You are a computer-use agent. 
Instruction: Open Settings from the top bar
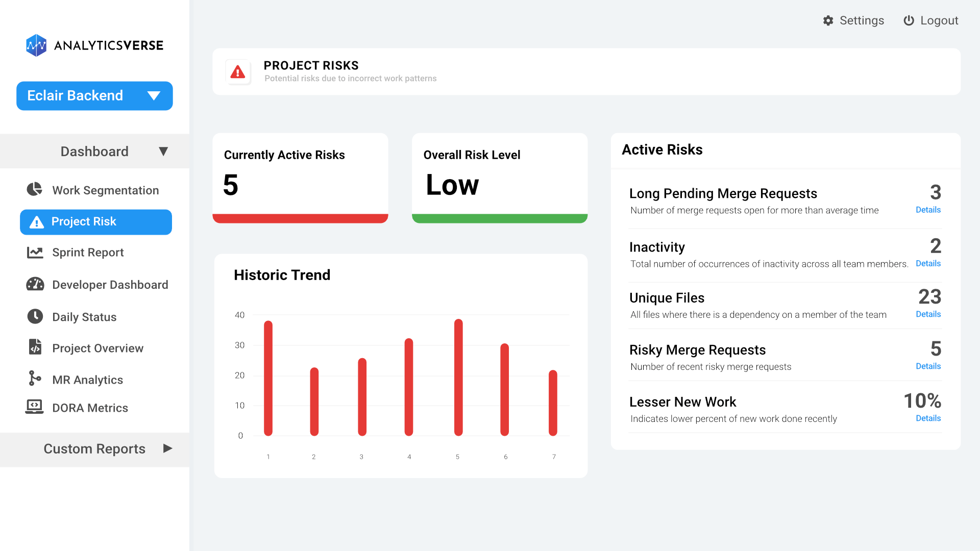click(853, 20)
